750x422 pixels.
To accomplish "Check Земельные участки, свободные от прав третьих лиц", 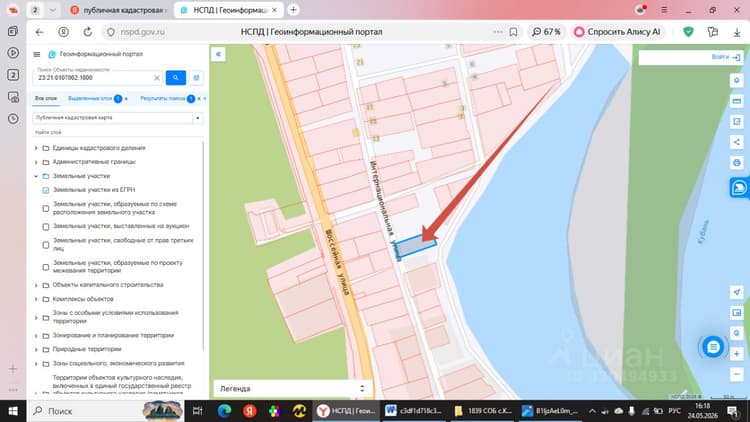I will click(45, 245).
